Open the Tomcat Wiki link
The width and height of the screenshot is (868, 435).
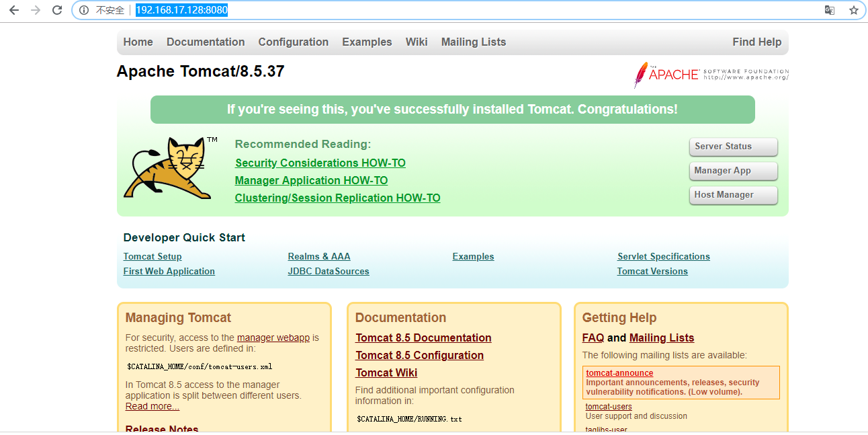pyautogui.click(x=386, y=372)
